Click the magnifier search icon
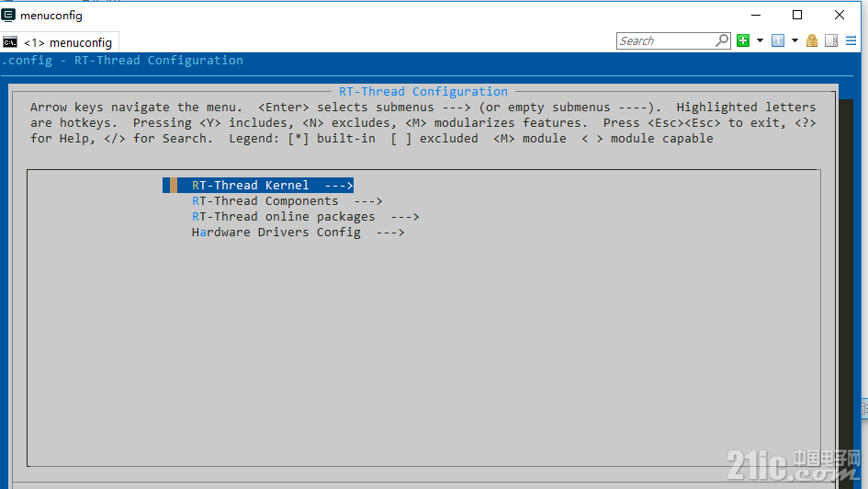 click(722, 40)
